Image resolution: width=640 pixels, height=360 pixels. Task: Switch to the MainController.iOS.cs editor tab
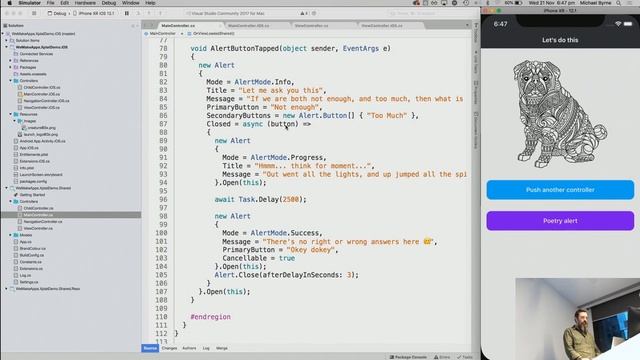coord(249,26)
